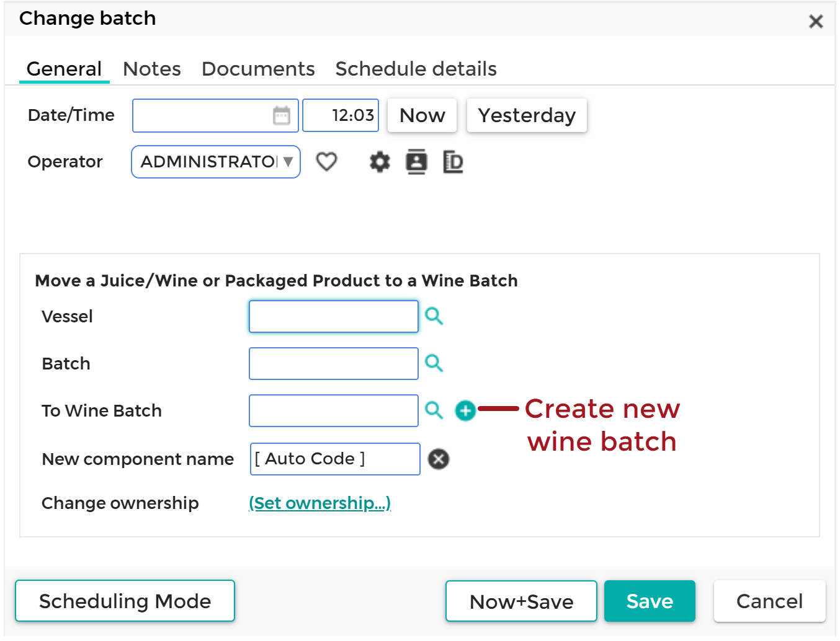Open the Batch search lookup
Screen dimensions: 840x641
(x=434, y=363)
